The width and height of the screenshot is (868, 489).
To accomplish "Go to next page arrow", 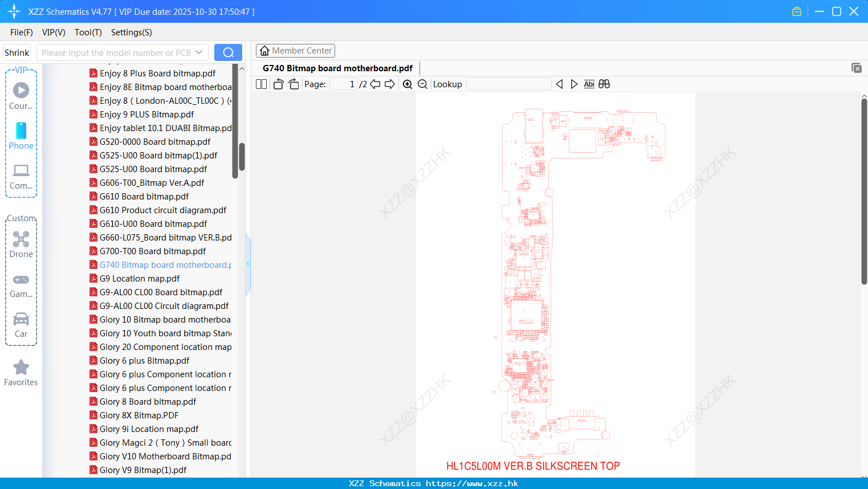I will (390, 84).
